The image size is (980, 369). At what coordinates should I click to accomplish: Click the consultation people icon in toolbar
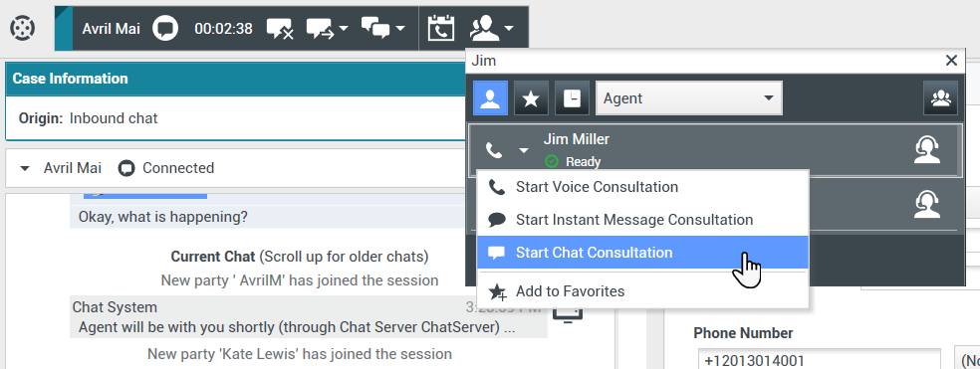493,29
